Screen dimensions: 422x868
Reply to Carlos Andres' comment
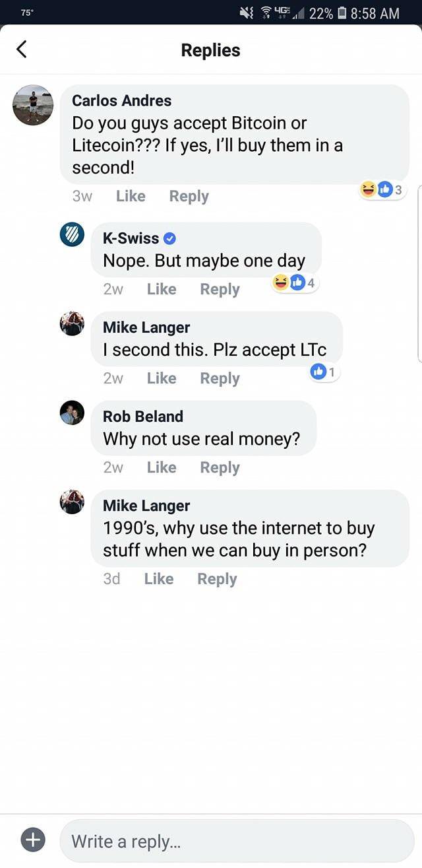[x=189, y=196]
